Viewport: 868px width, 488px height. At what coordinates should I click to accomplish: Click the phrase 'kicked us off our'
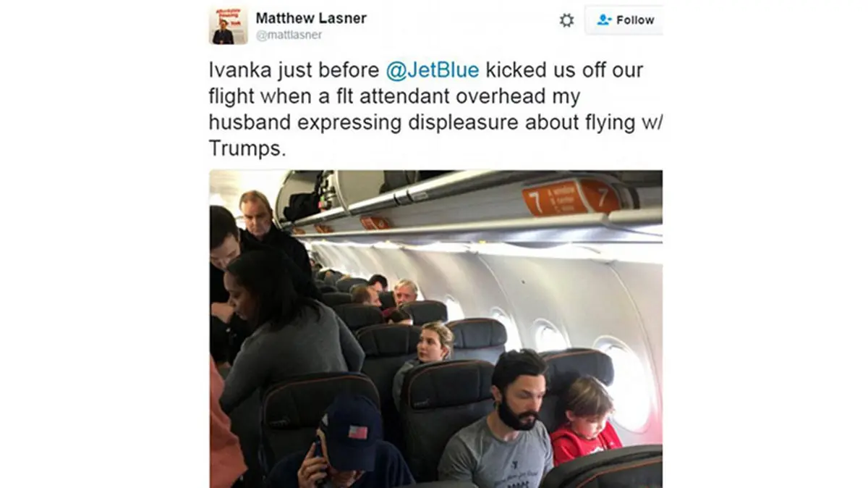click(564, 70)
